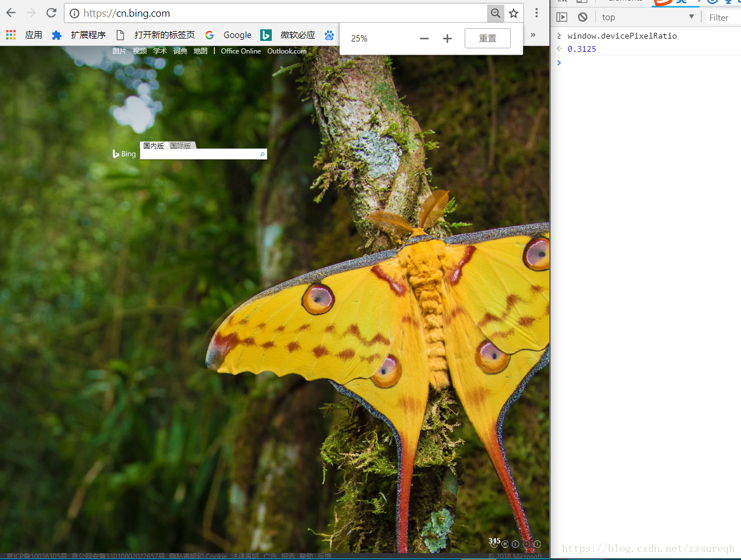Click the Bing search magnifier button
This screenshot has width=741, height=560.
coord(262,154)
